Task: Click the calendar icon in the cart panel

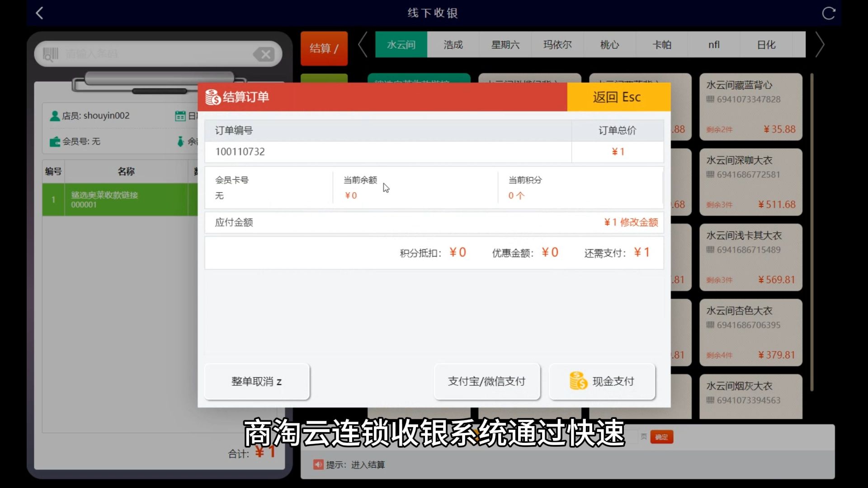Action: (180, 116)
